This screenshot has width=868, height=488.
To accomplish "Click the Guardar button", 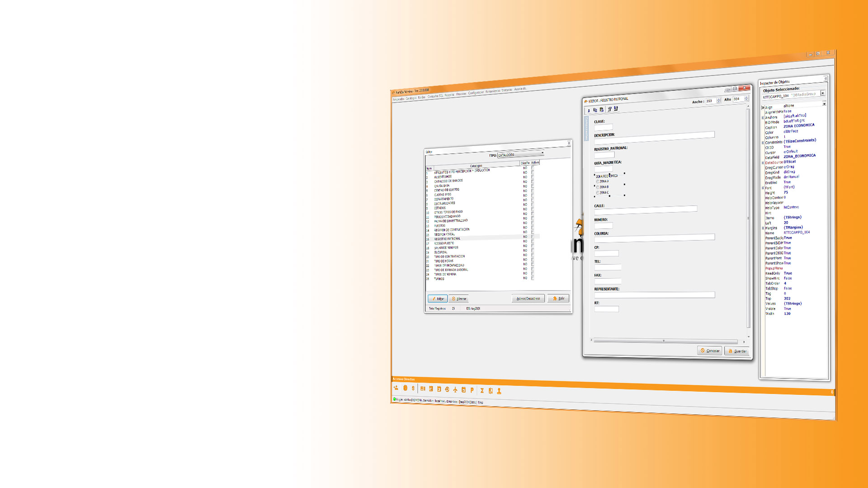I will tap(737, 351).
